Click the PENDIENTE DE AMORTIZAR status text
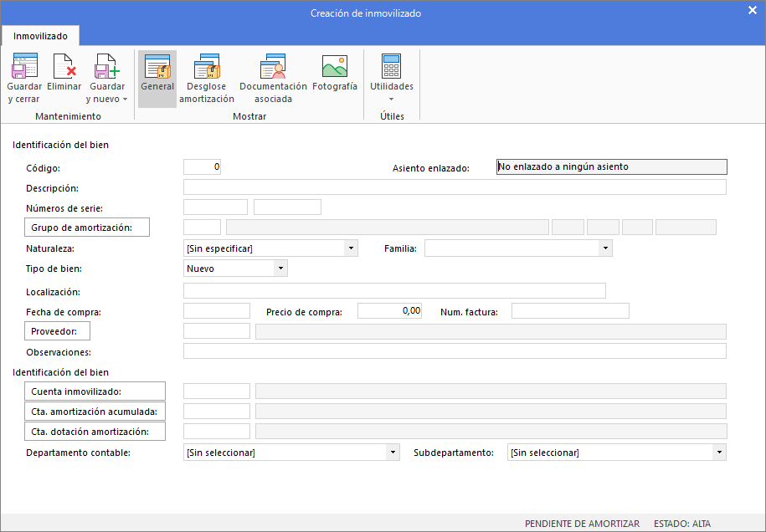This screenshot has width=766, height=532. click(x=582, y=523)
